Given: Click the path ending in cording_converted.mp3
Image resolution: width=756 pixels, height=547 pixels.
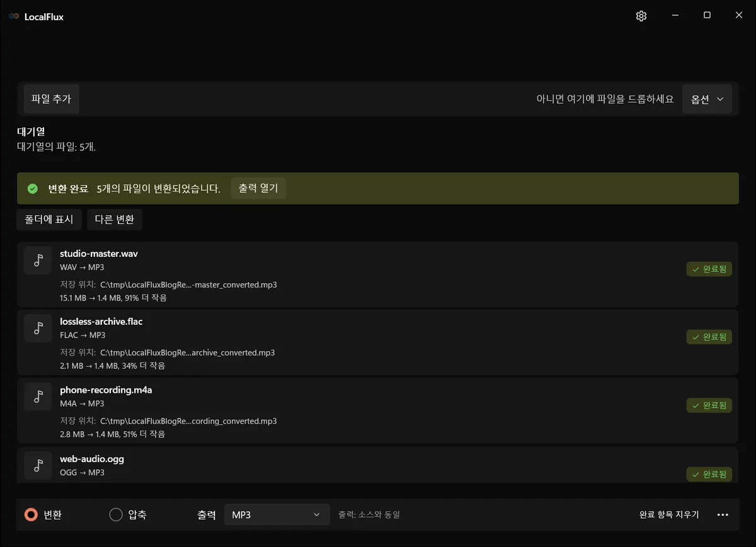Looking at the screenshot, I should pos(188,421).
